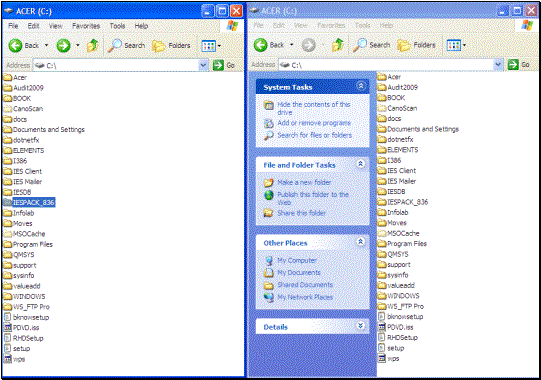Viewport: 541px width, 380px height.
Task: Select IESPACK_836 folder icon in left window
Action: pos(8,202)
